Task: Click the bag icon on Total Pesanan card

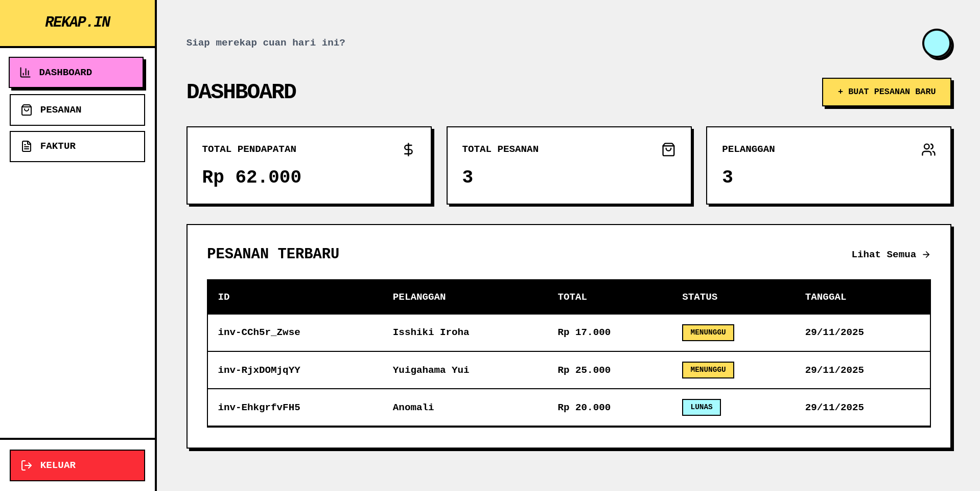Action: pyautogui.click(x=668, y=149)
